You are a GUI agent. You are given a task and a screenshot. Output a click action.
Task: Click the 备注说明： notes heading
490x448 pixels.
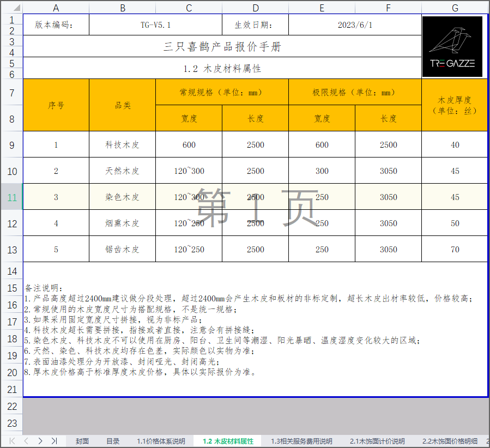(44, 288)
